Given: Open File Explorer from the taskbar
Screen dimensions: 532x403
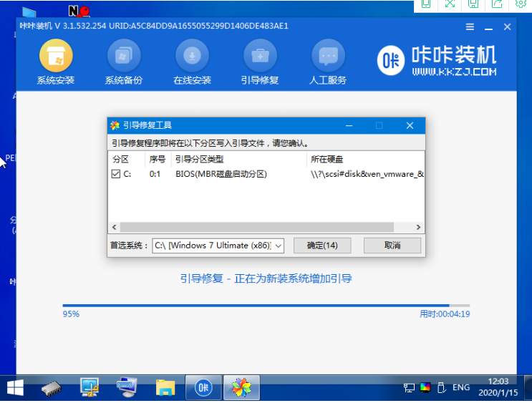Looking at the screenshot, I should pyautogui.click(x=165, y=387).
